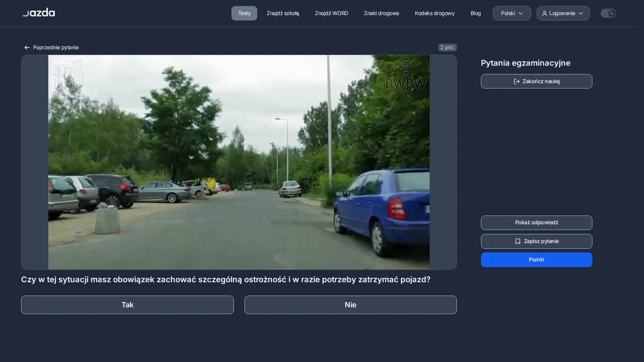Viewport: 644px width, 362px height.
Task: Click the 2 pkt. points badge
Action: pyautogui.click(x=448, y=48)
